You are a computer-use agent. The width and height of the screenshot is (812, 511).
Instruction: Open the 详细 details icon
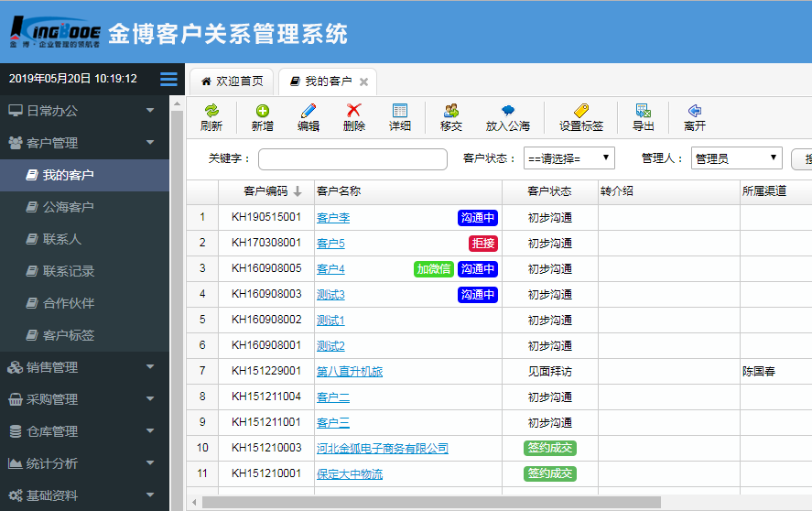coord(400,111)
